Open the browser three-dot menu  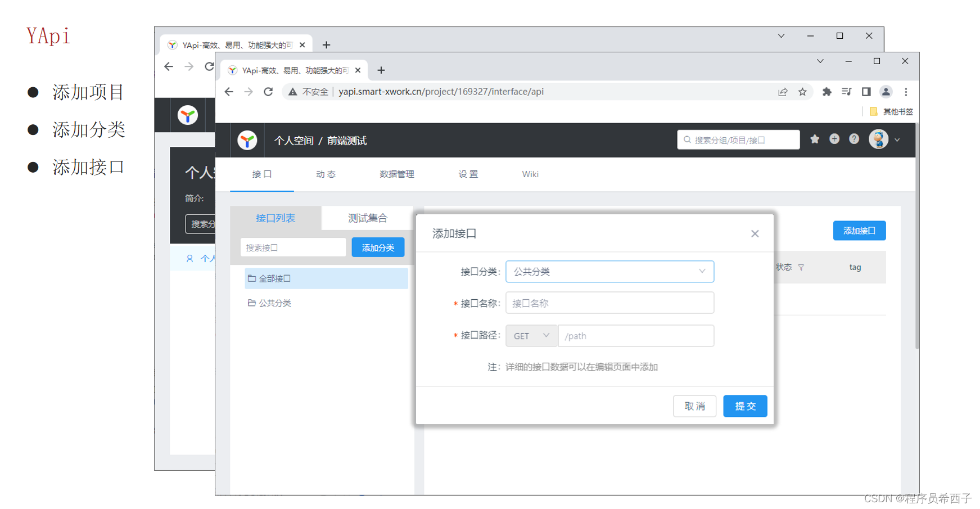tap(906, 92)
